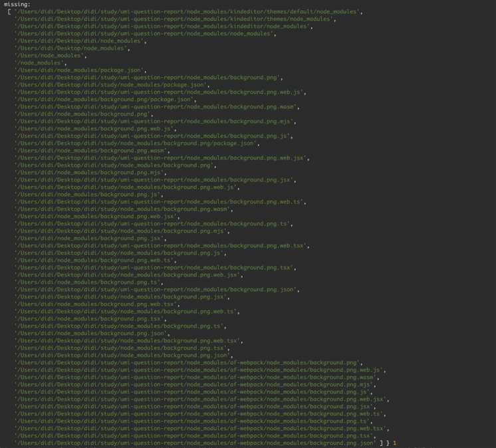Select the af-webpack/node_modules/background.png.ts' line

pyautogui.click(x=193, y=421)
